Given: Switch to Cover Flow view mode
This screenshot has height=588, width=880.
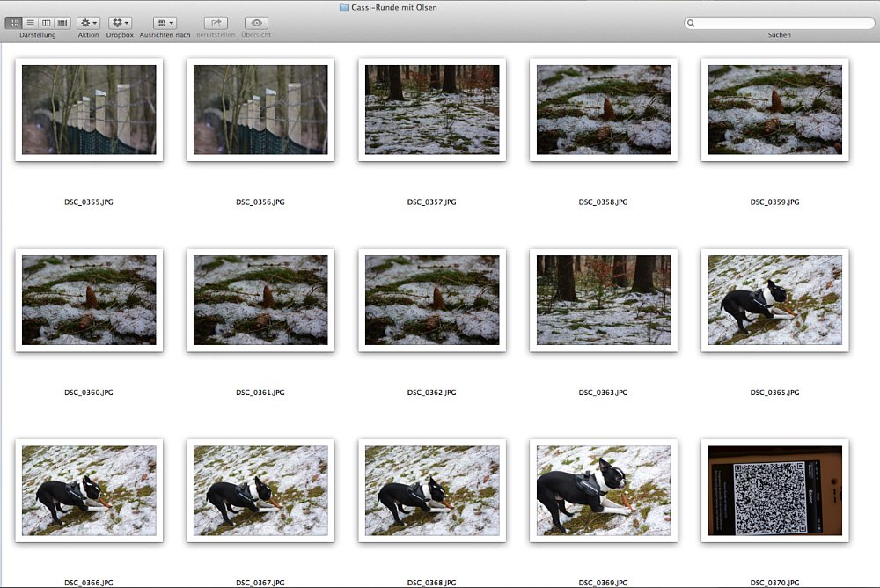Looking at the screenshot, I should [x=62, y=23].
